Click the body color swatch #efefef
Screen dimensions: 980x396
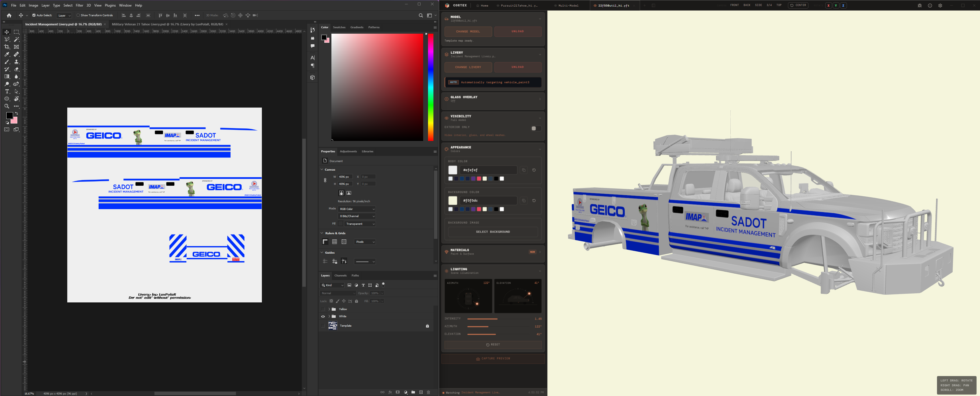[x=452, y=170]
